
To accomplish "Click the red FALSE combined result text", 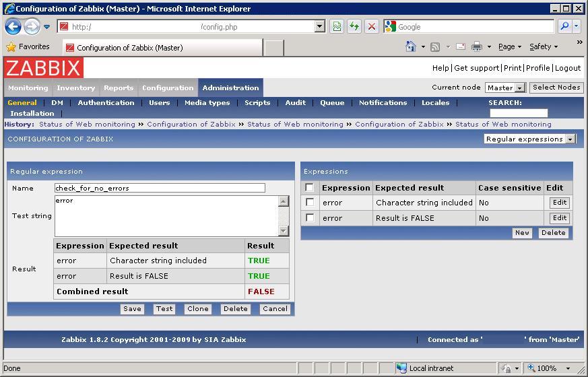I will click(261, 292).
